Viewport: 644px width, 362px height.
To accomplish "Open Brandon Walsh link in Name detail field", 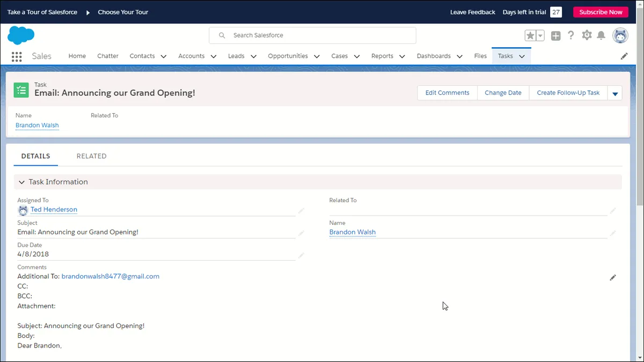I will coord(353,232).
